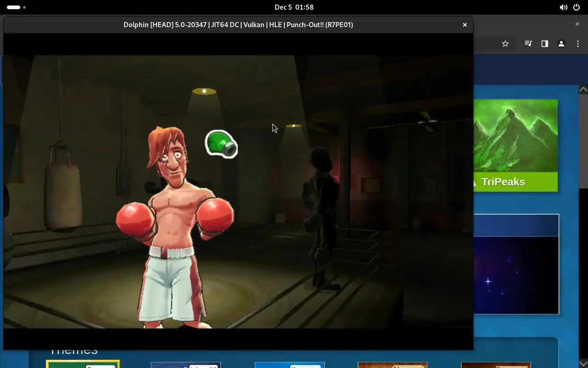Open the browser media control icon
Image resolution: width=588 pixels, height=368 pixels.
pos(528,44)
